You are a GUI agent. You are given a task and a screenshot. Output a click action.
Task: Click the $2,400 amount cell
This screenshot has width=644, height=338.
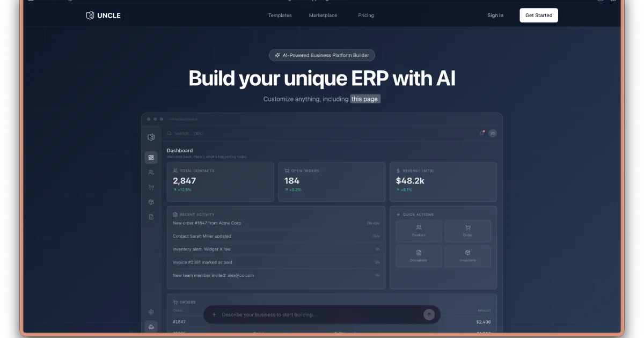point(483,322)
